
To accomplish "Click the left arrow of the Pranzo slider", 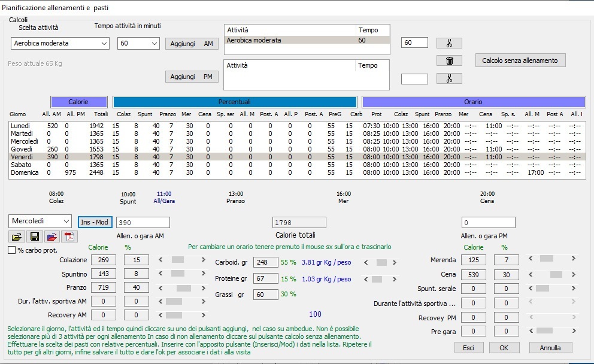I will click(160, 288).
